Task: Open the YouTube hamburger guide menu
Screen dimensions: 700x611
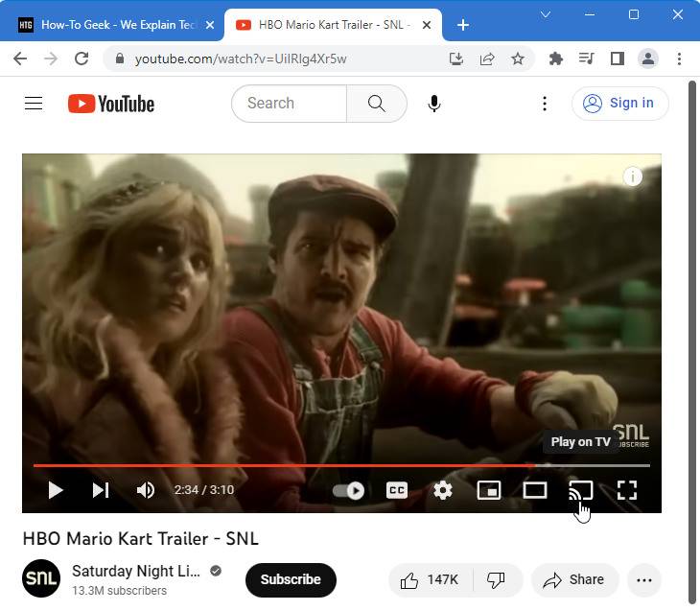Action: point(34,104)
